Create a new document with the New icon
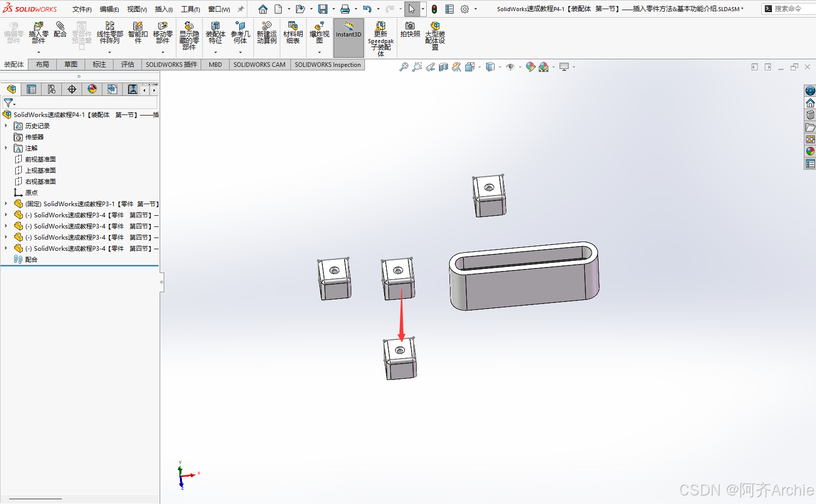 click(x=278, y=9)
